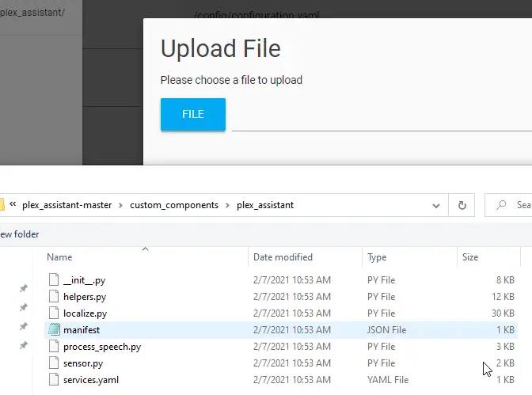Click the 12 KB size of helpers.py
The height and width of the screenshot is (395, 532).
pyautogui.click(x=503, y=297)
